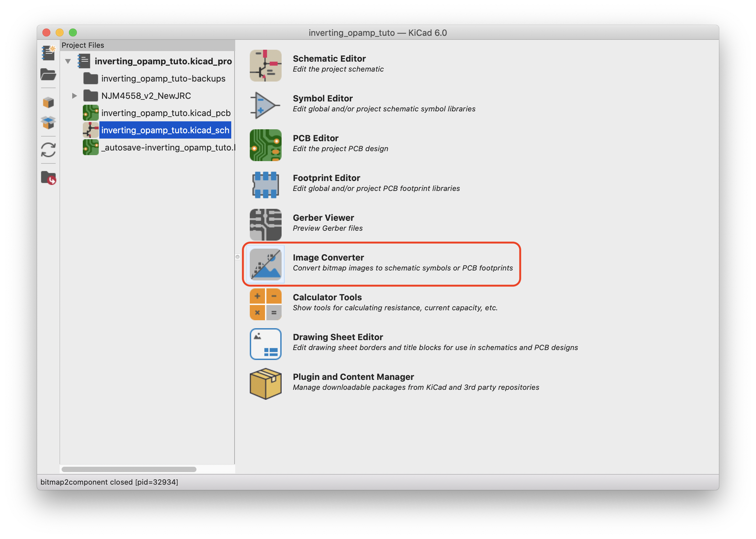
Task: Launch the Schematic Editor icon
Action: click(265, 65)
